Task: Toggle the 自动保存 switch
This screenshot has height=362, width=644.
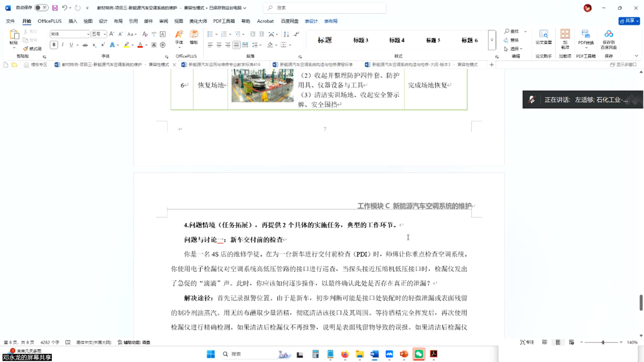Action: click(41, 8)
